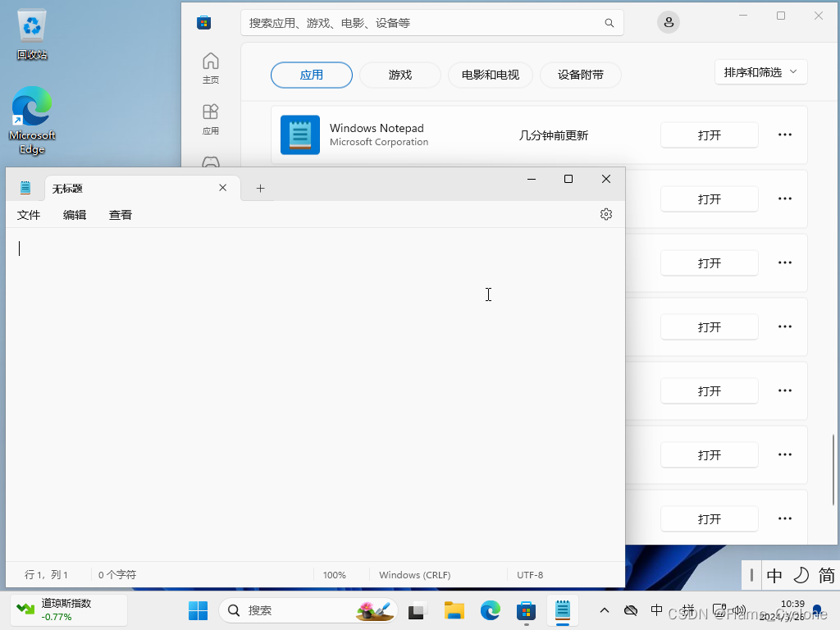Click the magnifier icon in the Store search
This screenshot has height=630, width=840.
pos(609,23)
